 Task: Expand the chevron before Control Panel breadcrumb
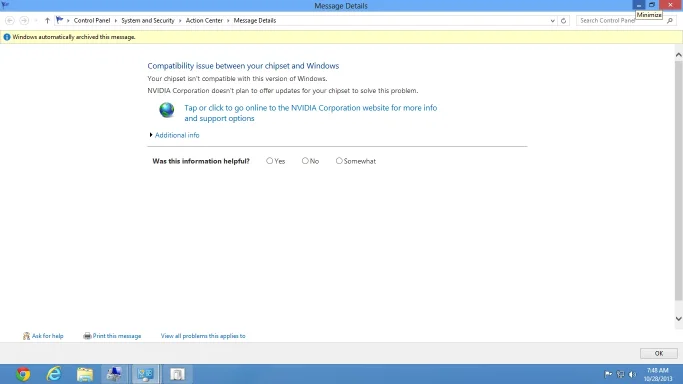[68, 20]
